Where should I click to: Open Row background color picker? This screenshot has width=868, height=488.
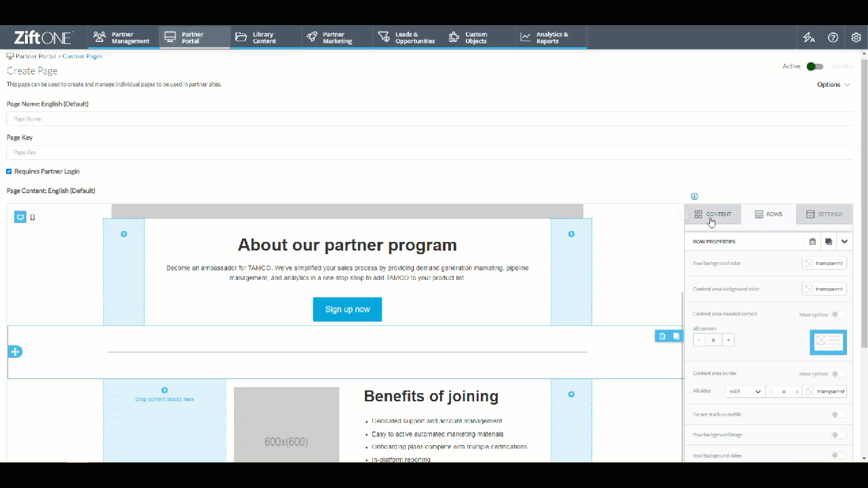pyautogui.click(x=824, y=263)
